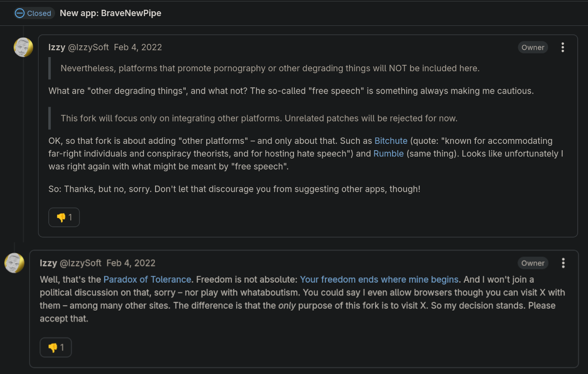Click author name Izzy in first comment

point(57,47)
